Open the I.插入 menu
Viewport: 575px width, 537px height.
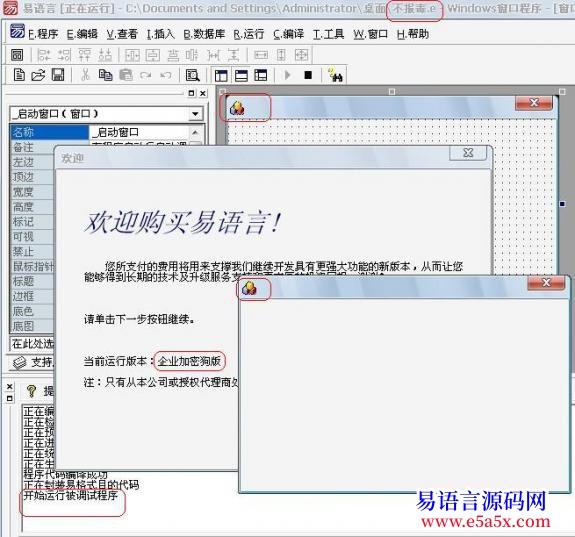click(161, 34)
